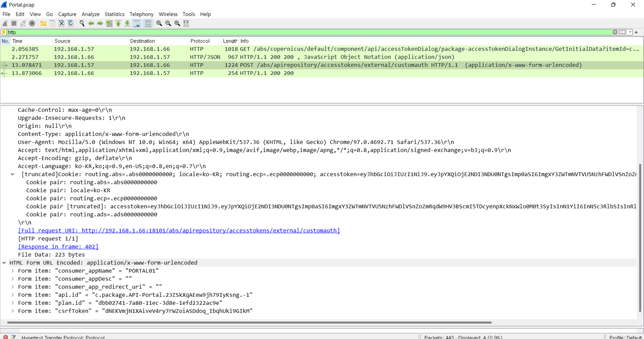The image size is (644, 339).
Task: Click the Full request URI link
Action: coord(179,230)
